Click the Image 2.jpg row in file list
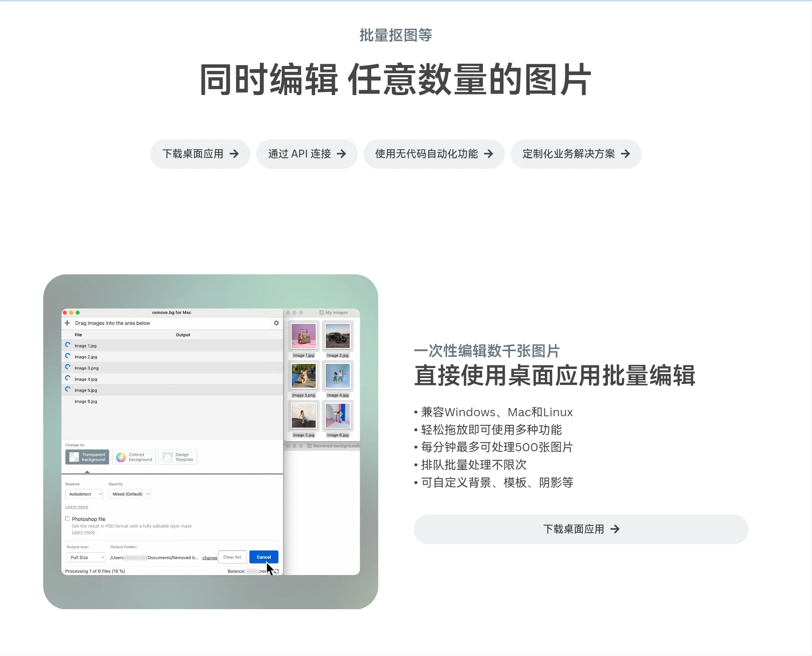 172,357
